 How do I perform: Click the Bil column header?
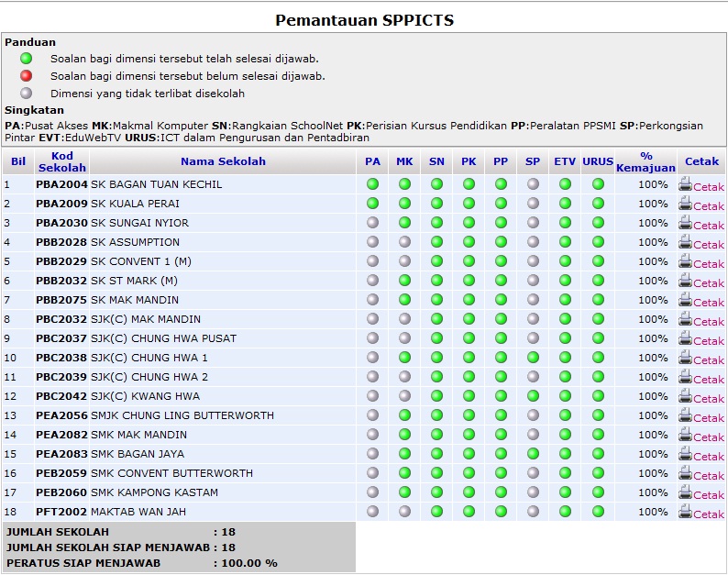[18, 161]
